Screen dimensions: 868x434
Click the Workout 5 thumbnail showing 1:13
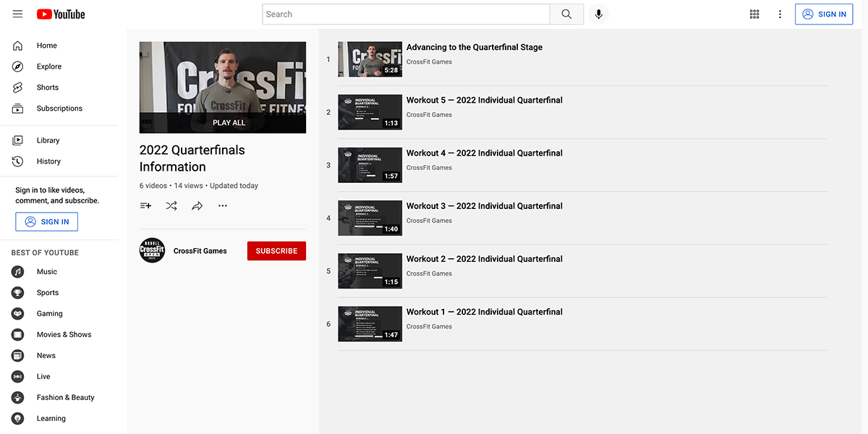pos(370,112)
